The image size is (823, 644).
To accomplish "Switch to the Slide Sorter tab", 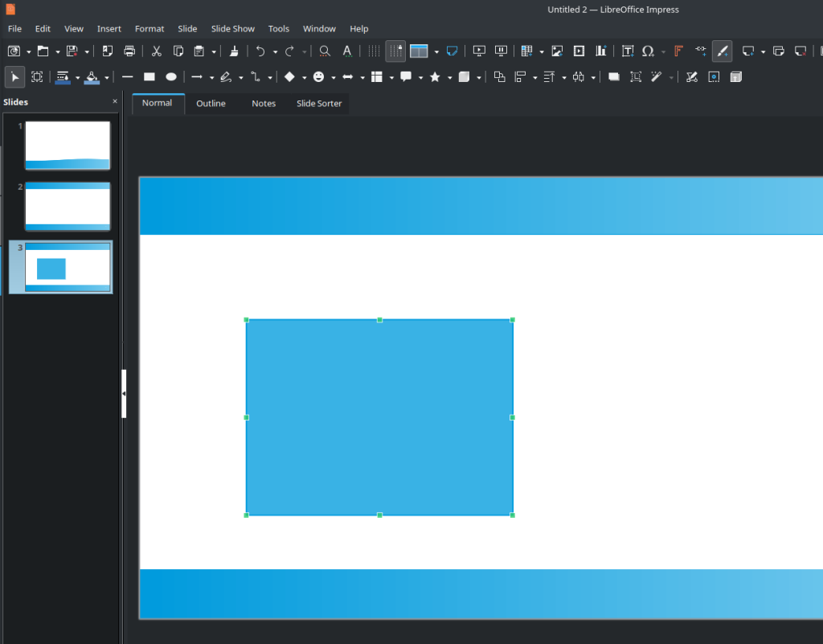I will (x=319, y=104).
